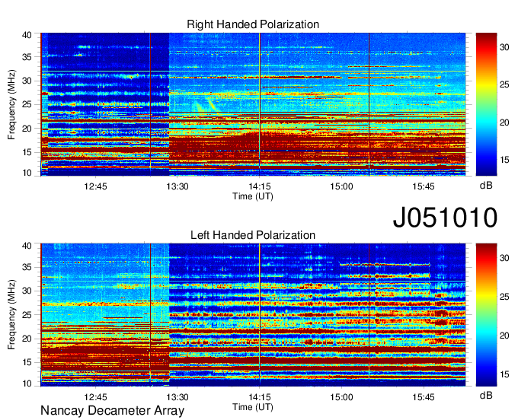The width and height of the screenshot is (518, 420).
Task: Click the "dB" label under lower color bar
Action: pyautogui.click(x=486, y=396)
